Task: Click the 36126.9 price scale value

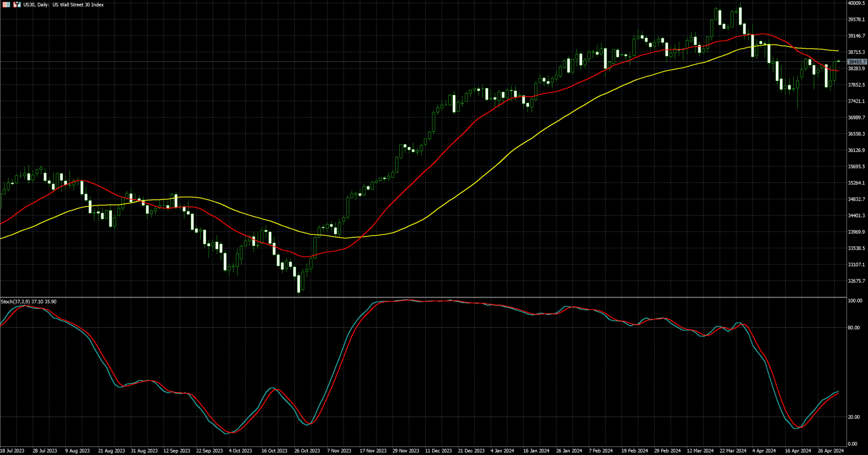Action: tap(856, 150)
